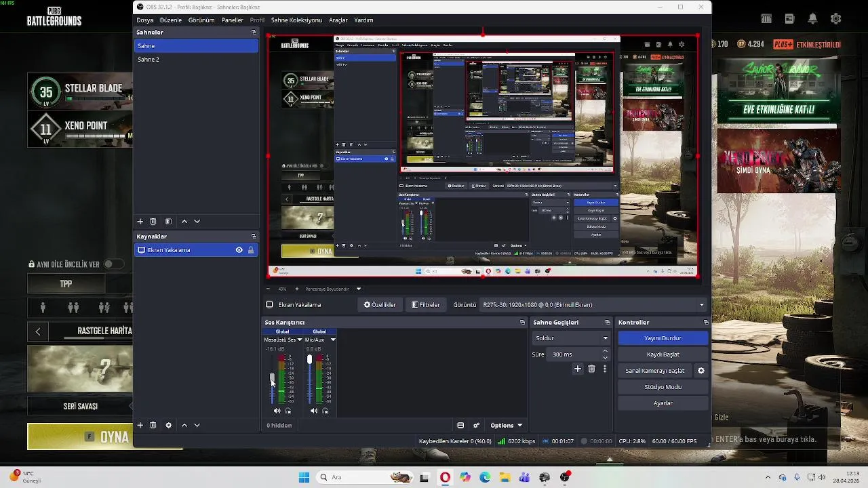Open the Paneller menu
Screen dimensions: 868x488
coord(232,20)
